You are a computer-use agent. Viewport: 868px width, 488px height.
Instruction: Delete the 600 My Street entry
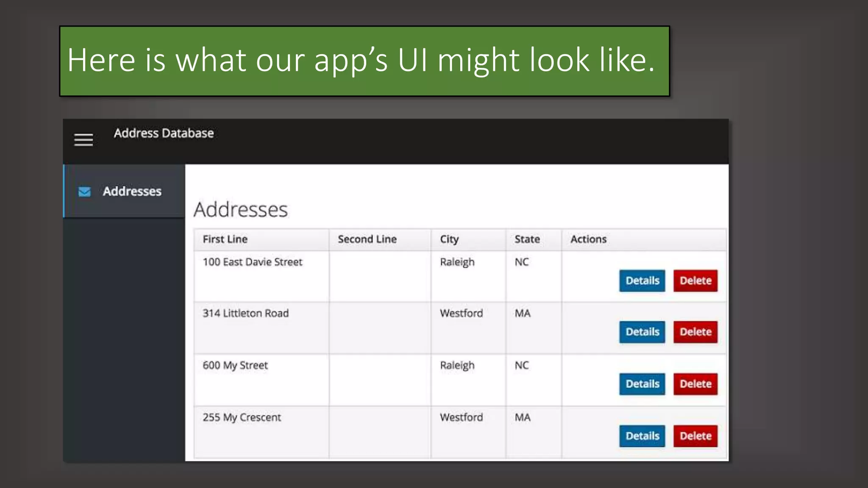click(696, 384)
